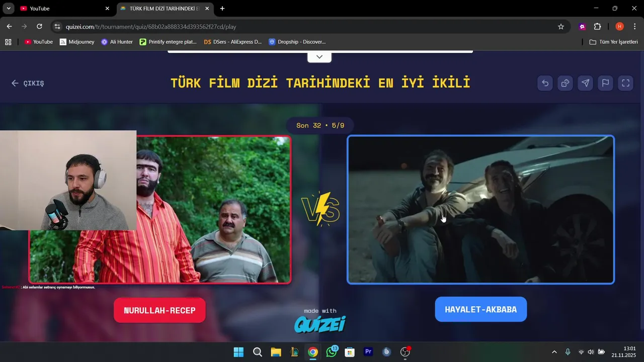Open the Wi-Fi network tray icon

pyautogui.click(x=581, y=352)
